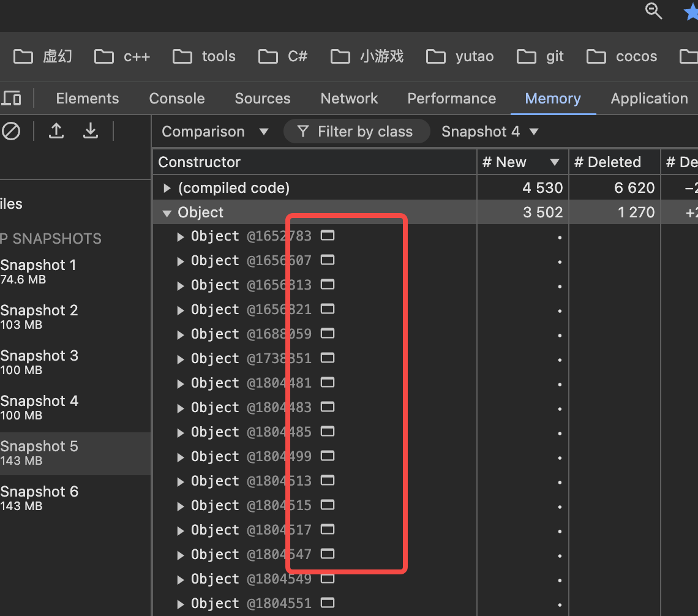
Task: Open the c++ bookmarks folder
Action: click(122, 56)
